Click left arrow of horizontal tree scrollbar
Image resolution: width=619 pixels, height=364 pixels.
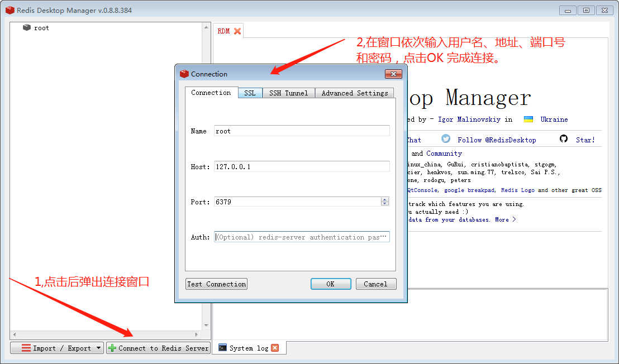pyautogui.click(x=14, y=334)
